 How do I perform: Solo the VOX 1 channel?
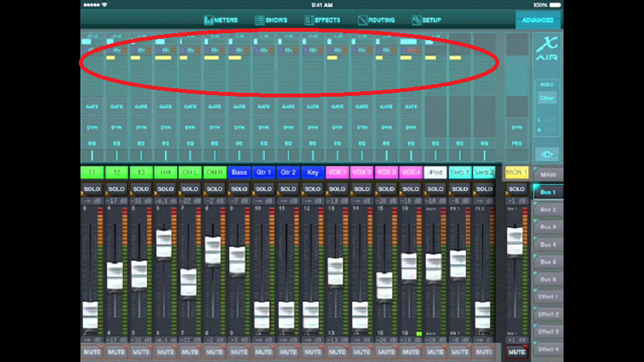[337, 190]
